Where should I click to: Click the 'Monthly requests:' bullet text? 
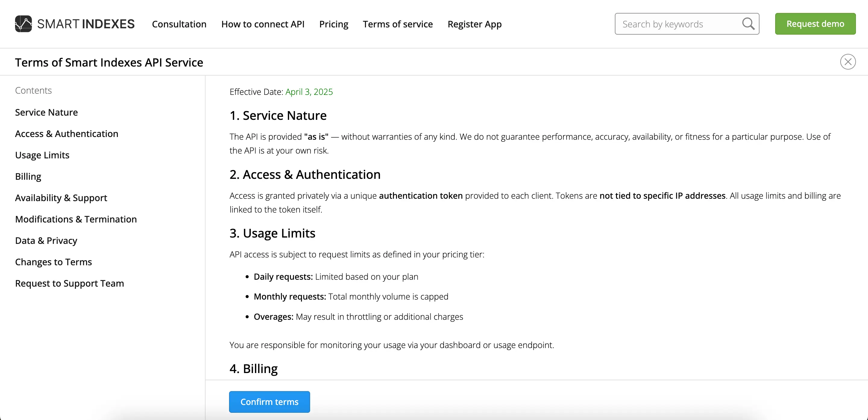(290, 297)
